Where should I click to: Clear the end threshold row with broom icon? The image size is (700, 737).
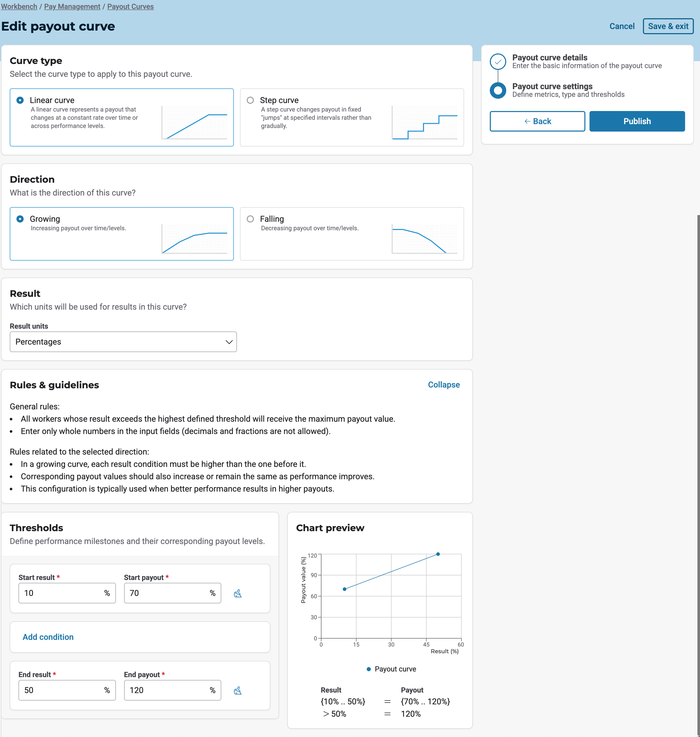238,690
